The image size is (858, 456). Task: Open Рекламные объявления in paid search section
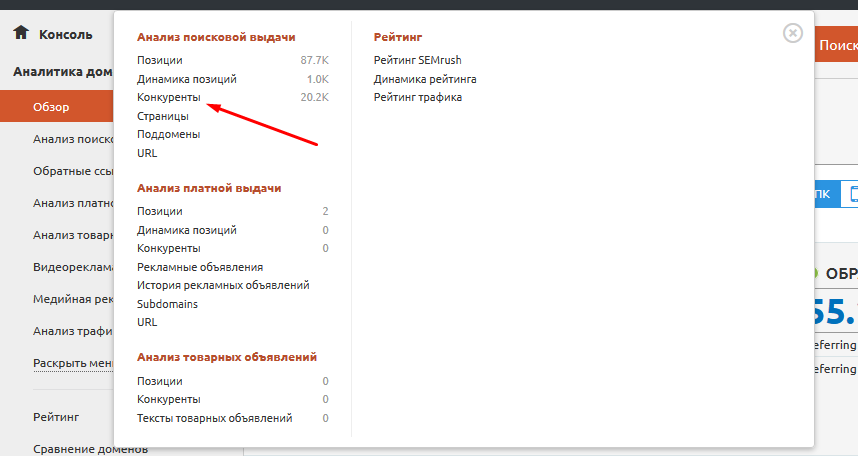[x=200, y=267]
